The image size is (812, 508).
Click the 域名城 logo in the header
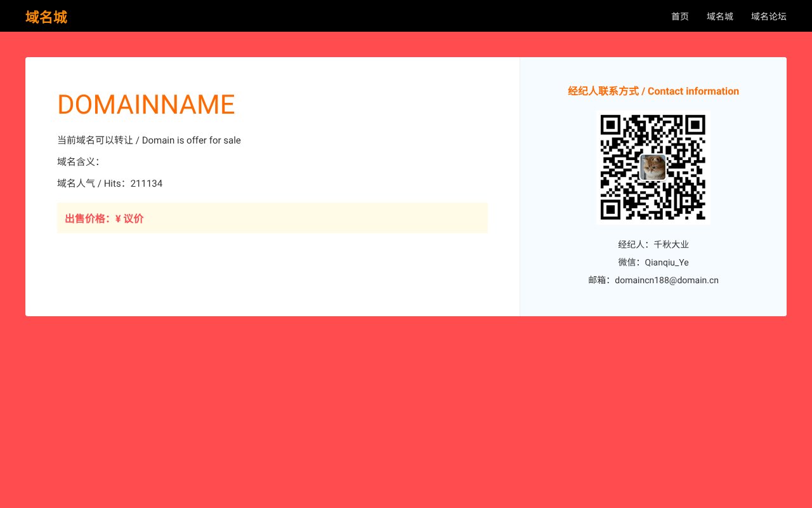point(46,17)
